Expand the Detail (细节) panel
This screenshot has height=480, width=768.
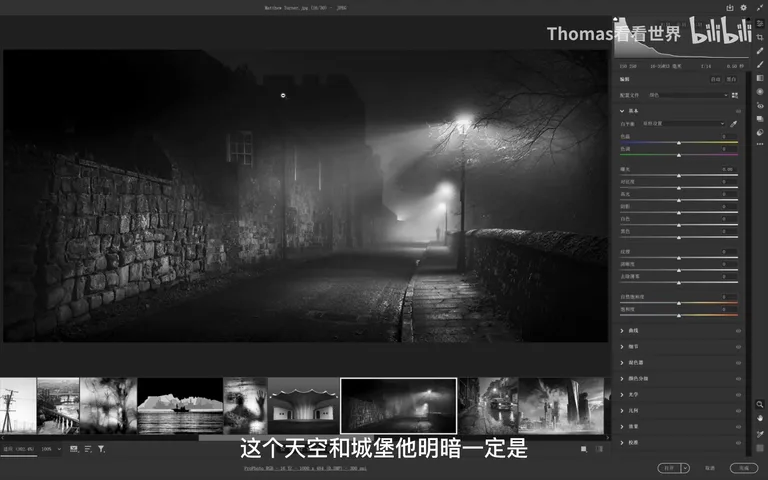tap(622, 347)
